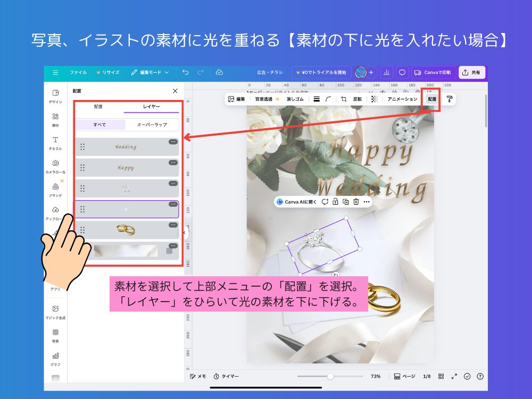The height and width of the screenshot is (399, 532).
Task: Click the グリッドビュー icon near page controls
Action: pos(440,376)
